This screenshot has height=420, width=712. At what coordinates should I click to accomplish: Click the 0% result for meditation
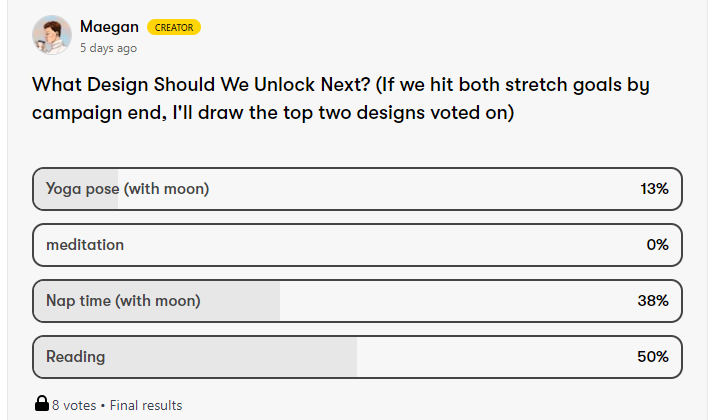pyautogui.click(x=657, y=245)
